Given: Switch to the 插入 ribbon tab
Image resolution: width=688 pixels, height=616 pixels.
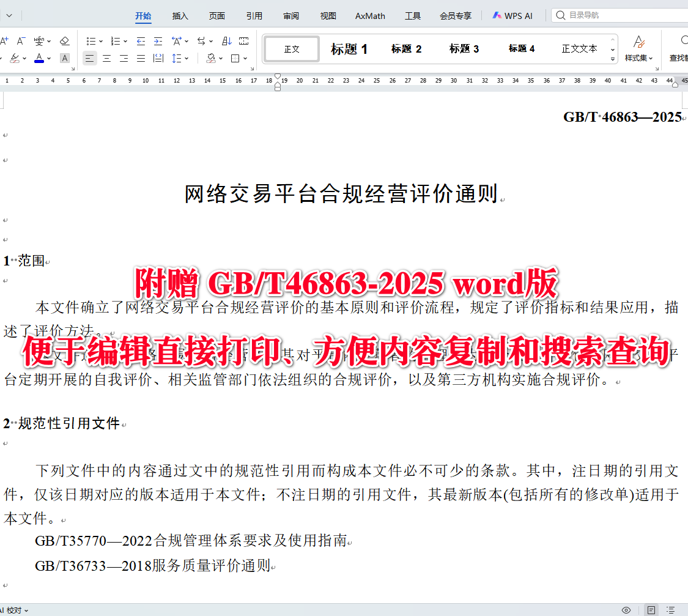Looking at the screenshot, I should pyautogui.click(x=180, y=16).
